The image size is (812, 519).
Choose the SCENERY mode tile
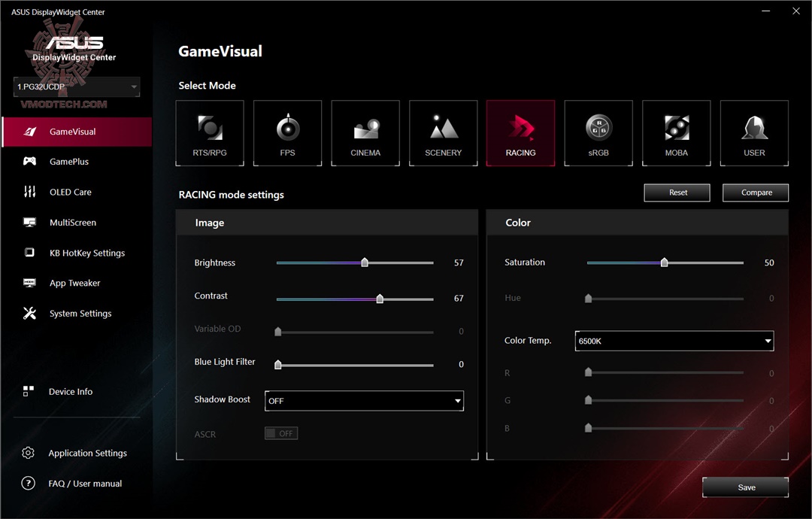click(444, 133)
